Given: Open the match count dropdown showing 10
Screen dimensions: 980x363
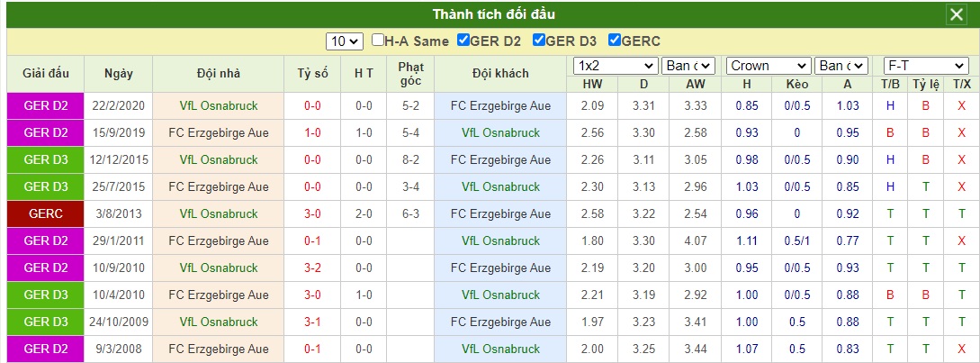Looking at the screenshot, I should 345,41.
